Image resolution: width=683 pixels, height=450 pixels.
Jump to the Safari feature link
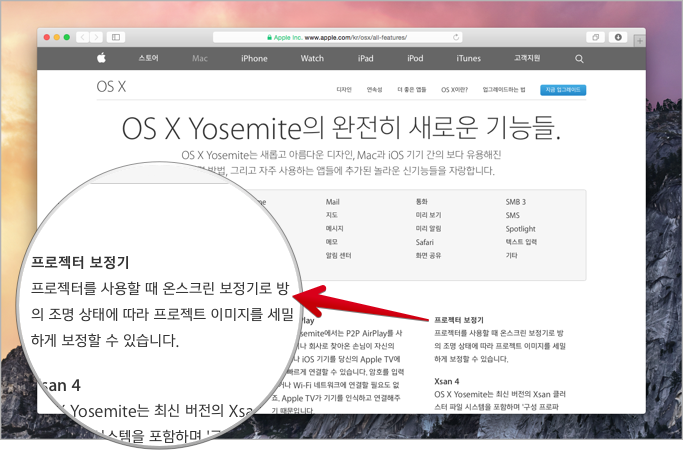(x=425, y=242)
